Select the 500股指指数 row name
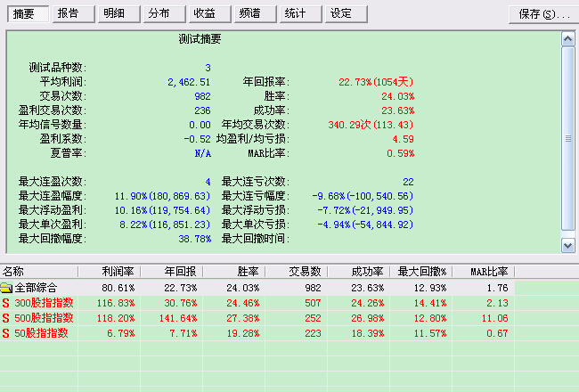The height and width of the screenshot is (392, 579). coord(44,318)
